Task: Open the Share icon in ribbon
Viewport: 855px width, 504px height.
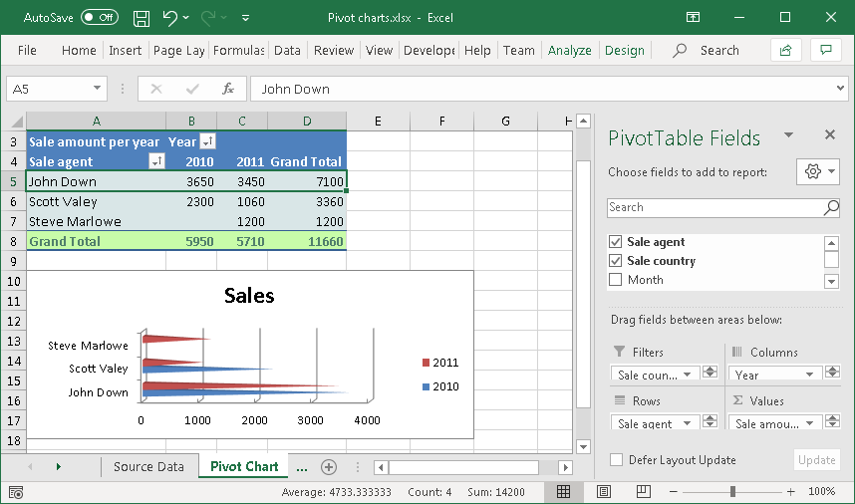Action: 786,50
